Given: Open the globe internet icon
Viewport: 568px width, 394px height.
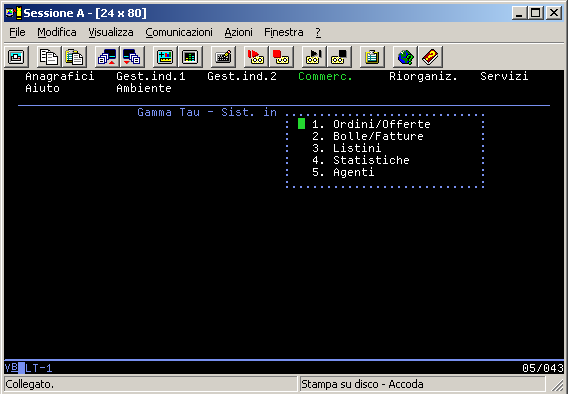Looking at the screenshot, I should tap(405, 57).
